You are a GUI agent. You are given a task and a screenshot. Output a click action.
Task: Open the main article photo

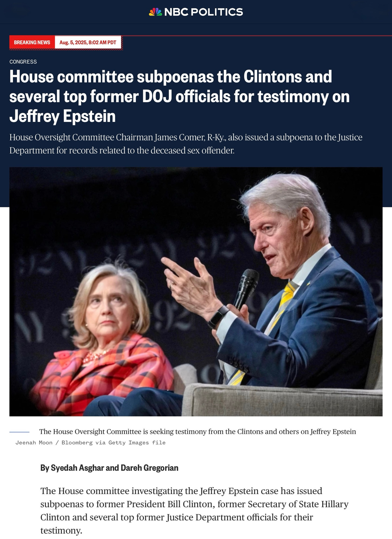(196, 292)
